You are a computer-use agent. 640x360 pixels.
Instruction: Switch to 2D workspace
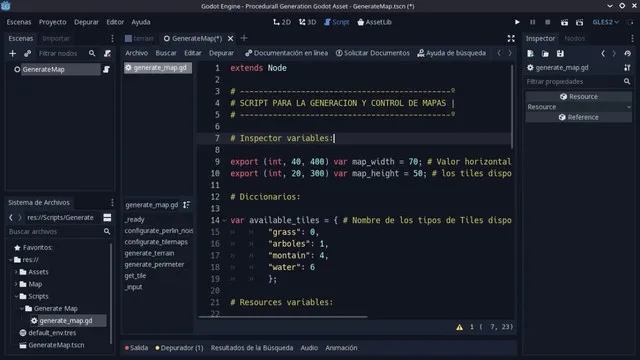pos(282,22)
